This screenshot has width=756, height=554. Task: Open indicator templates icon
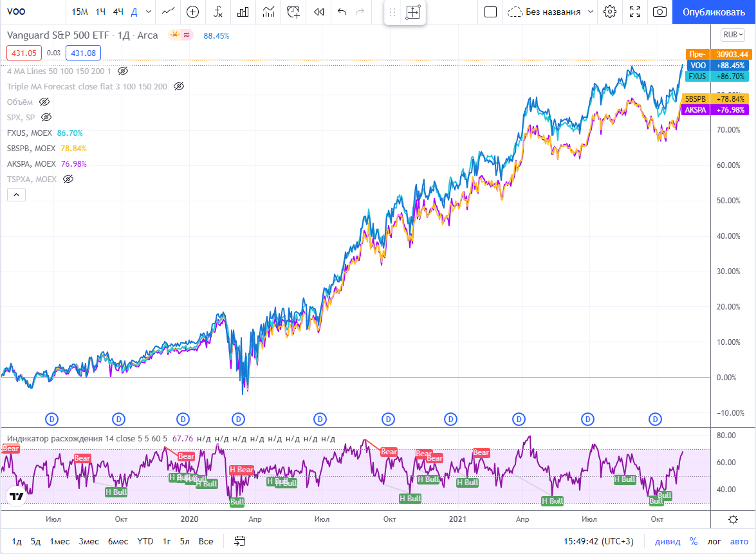(268, 12)
